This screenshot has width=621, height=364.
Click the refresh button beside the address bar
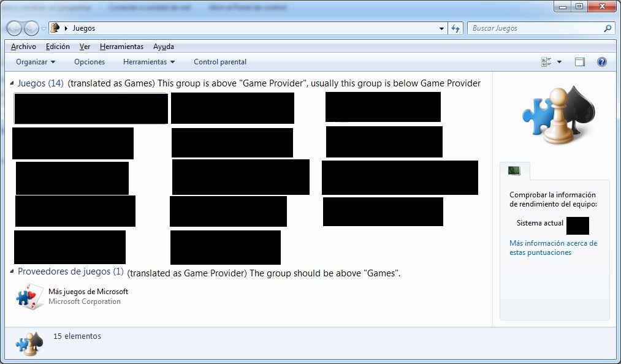[455, 28]
